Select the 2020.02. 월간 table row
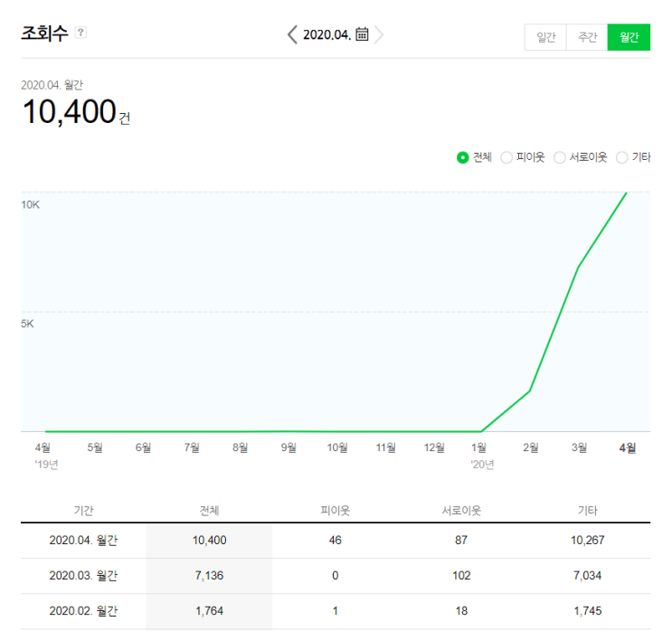 click(x=336, y=611)
